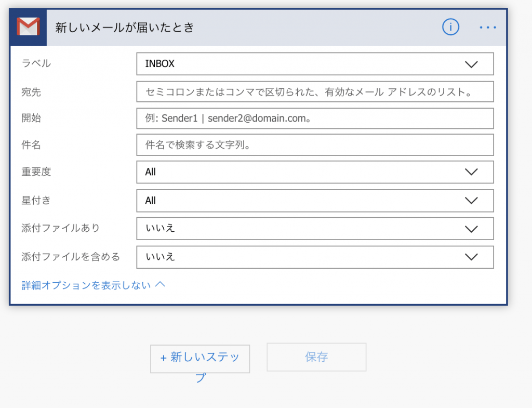Click the ラベル field label text
532x408 pixels.
(x=36, y=63)
